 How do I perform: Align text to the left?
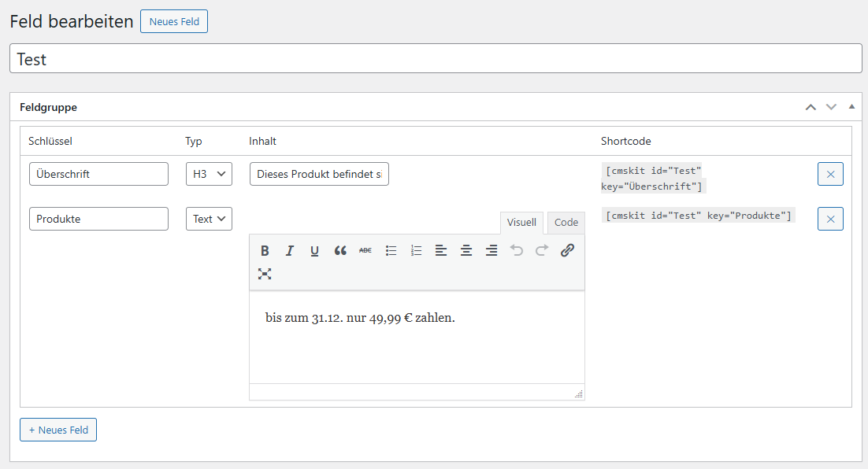pyautogui.click(x=441, y=251)
